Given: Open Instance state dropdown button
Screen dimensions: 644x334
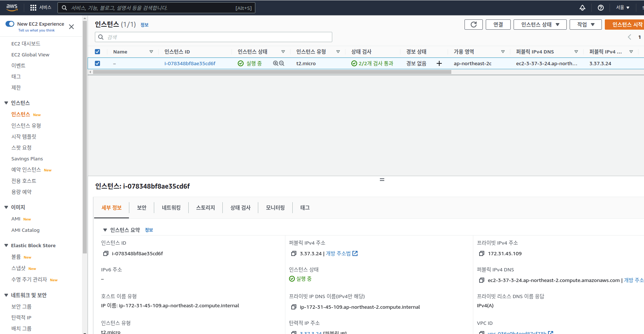Looking at the screenshot, I should [x=540, y=25].
